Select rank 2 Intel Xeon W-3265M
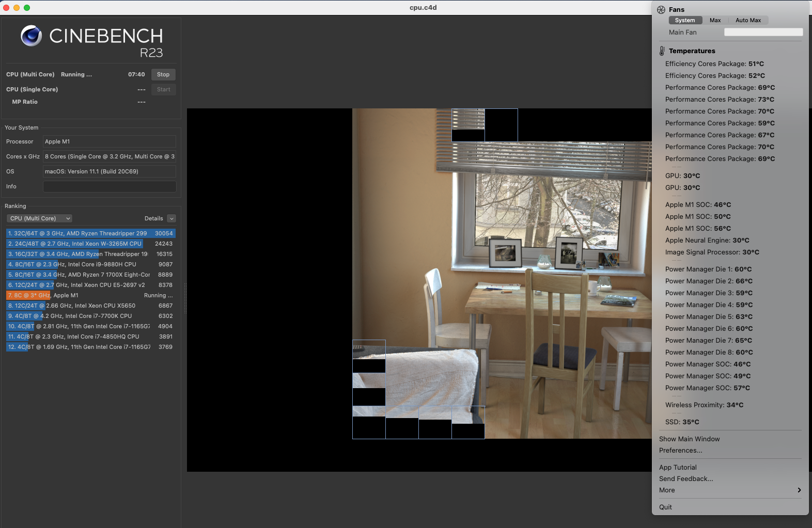Screen dimensions: 812x528 point(91,244)
